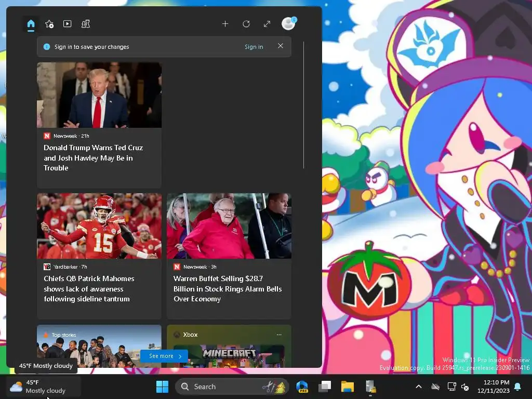
Task: Dismiss the sign-in banner
Action: pyautogui.click(x=280, y=46)
